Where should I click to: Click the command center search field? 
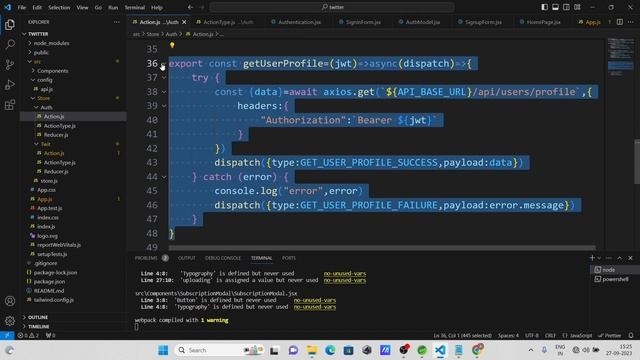click(332, 7)
